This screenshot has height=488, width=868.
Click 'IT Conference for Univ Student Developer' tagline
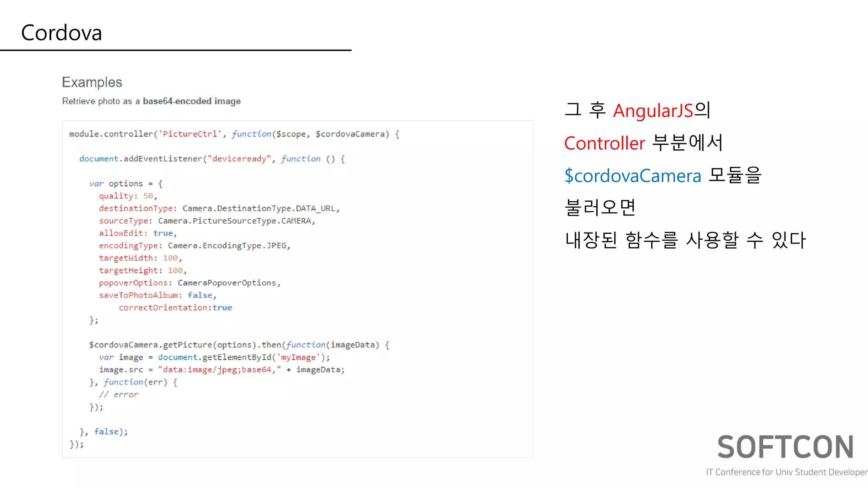click(x=787, y=472)
